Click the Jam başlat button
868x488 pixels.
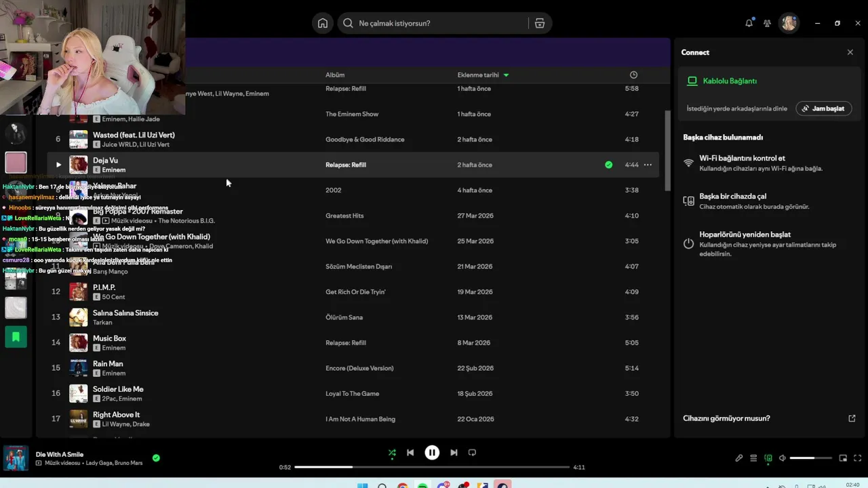point(823,108)
